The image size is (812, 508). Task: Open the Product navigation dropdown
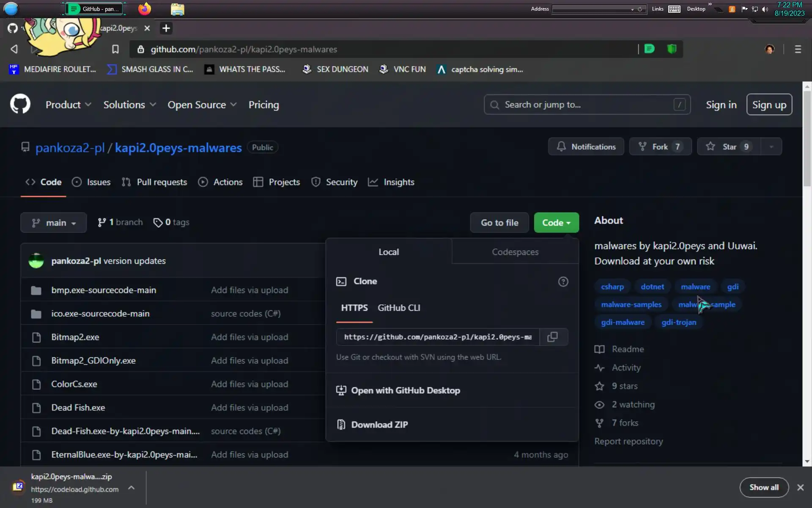[68, 105]
